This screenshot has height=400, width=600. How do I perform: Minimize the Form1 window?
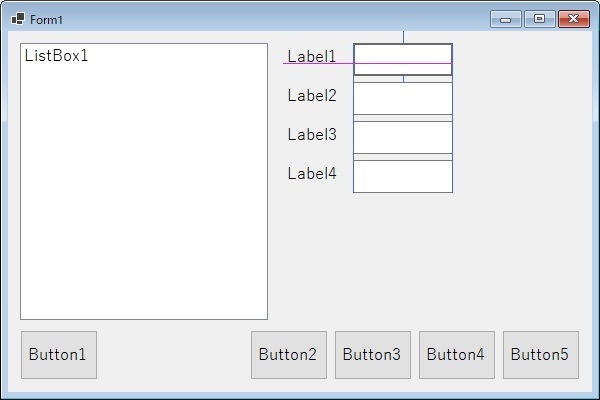[x=505, y=19]
